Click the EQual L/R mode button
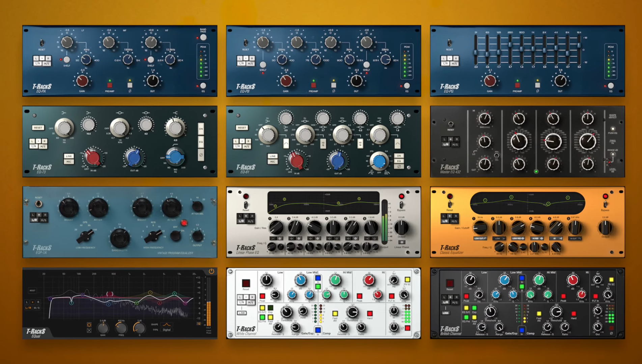The image size is (642, 364). pyautogui.click(x=29, y=308)
